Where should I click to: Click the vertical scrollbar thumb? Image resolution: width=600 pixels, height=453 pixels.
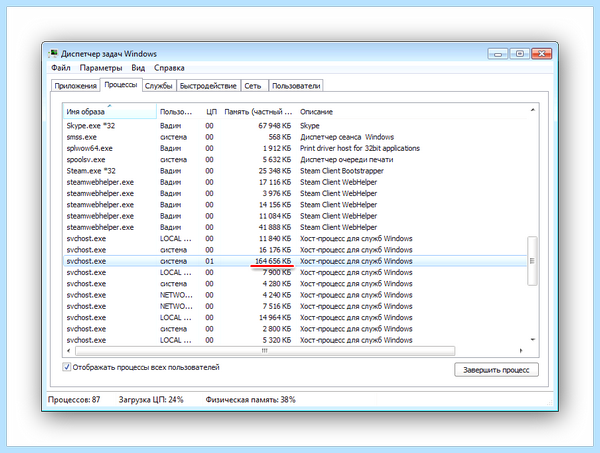(x=532, y=261)
